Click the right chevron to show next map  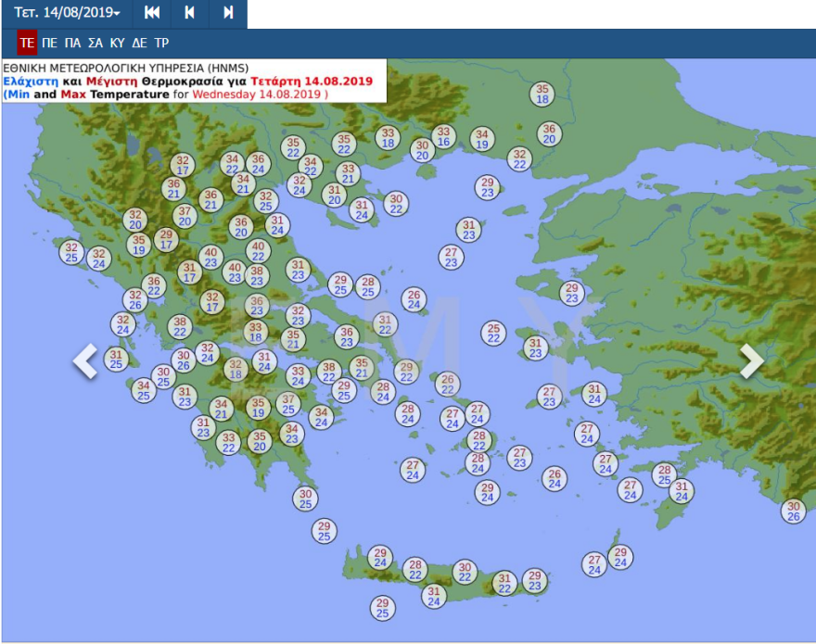pos(751,361)
